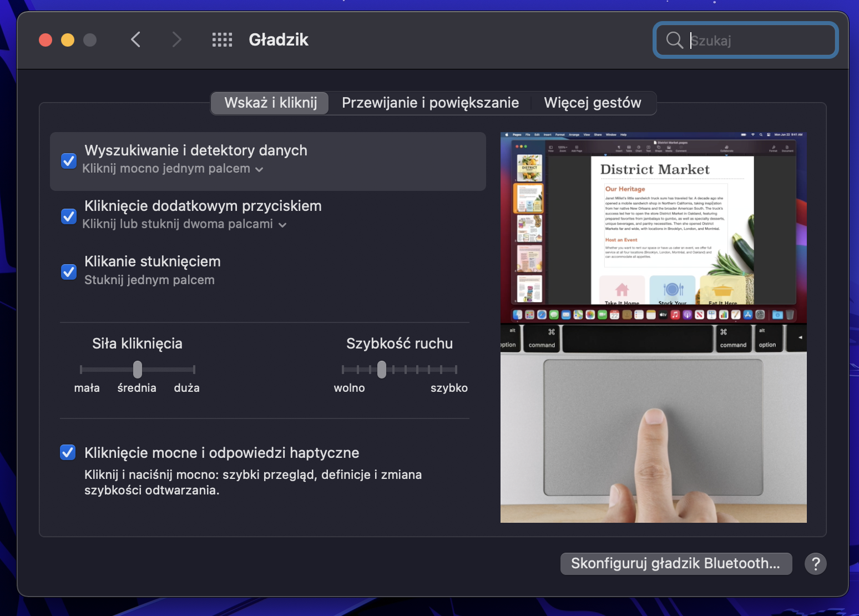Screen dimensions: 859x616
Task: Click Skonfiguruj gładzik Bluetooth button
Action: tap(676, 564)
